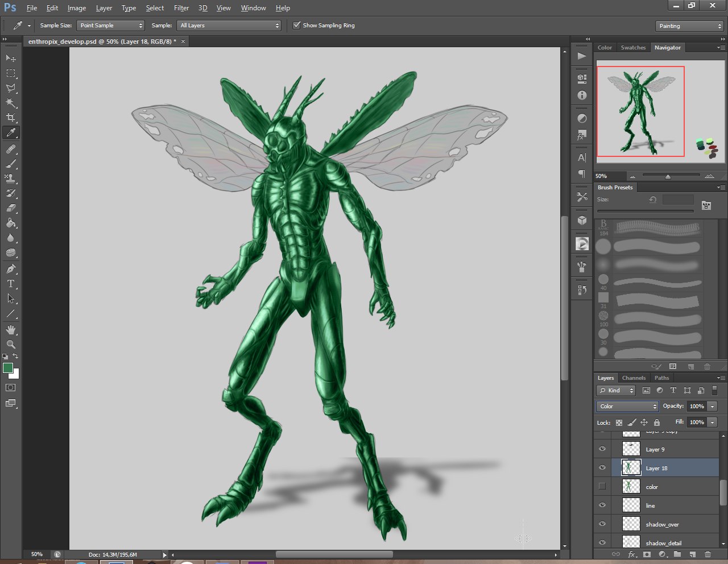Hide the shadow_over layer

coord(602,524)
